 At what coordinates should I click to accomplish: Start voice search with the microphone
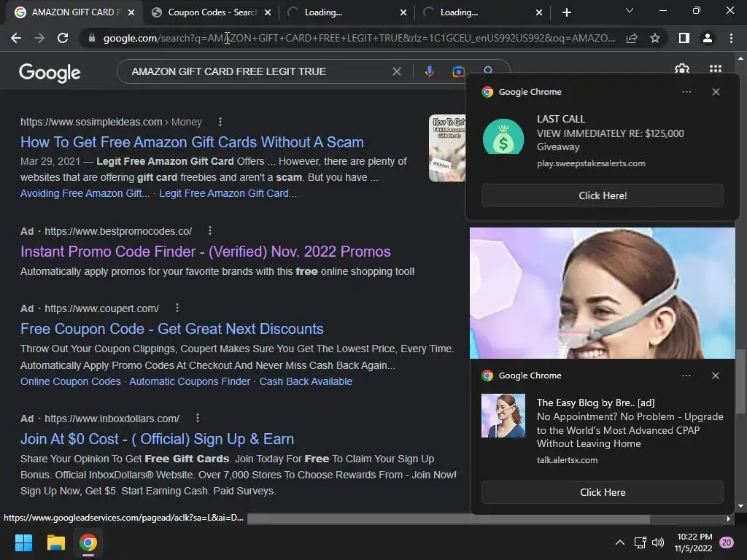[x=429, y=71]
